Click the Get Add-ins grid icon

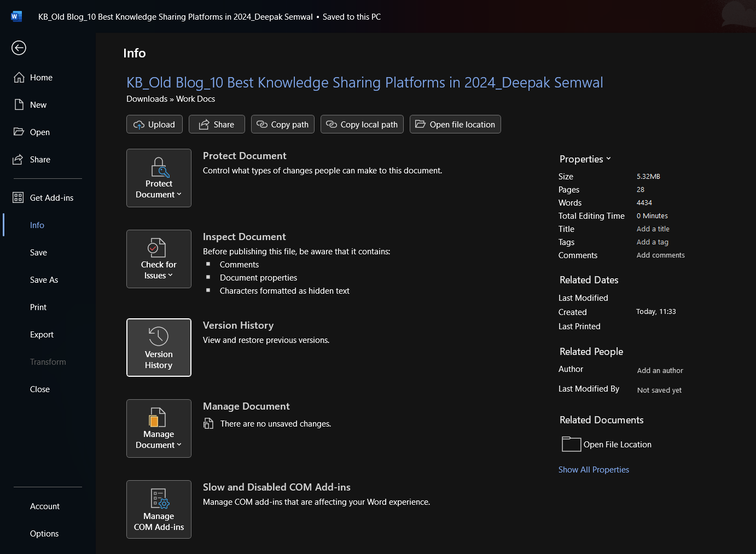18,197
